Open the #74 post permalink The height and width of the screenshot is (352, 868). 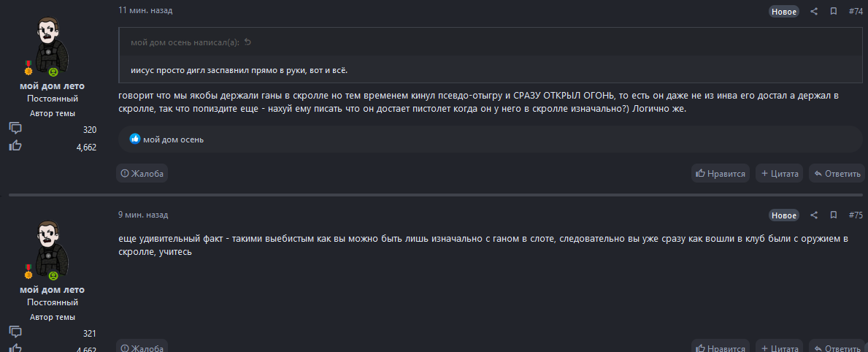(x=856, y=12)
